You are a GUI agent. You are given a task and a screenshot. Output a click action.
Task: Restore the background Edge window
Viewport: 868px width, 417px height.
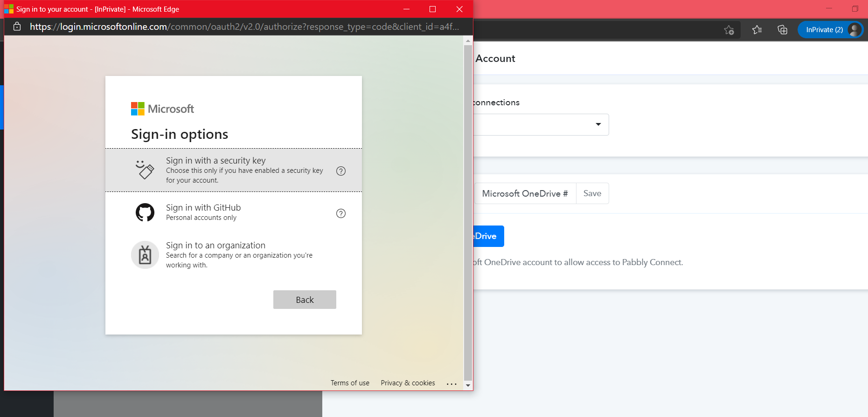(x=855, y=9)
